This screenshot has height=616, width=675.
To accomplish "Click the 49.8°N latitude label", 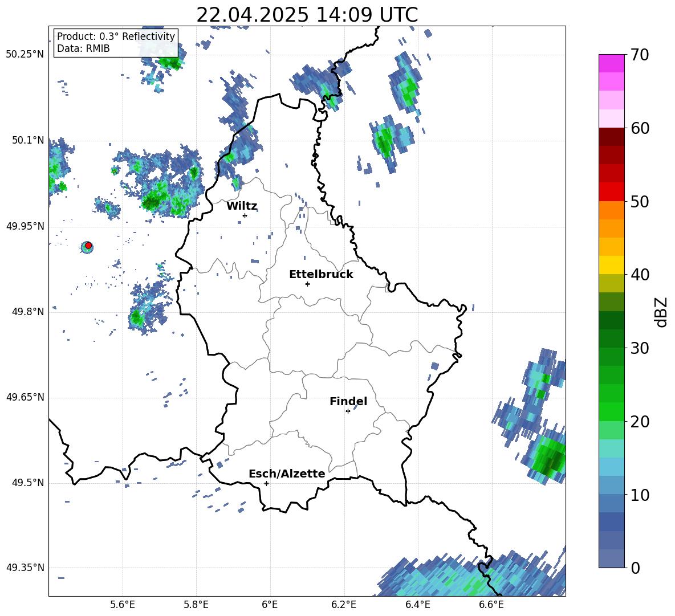I will tap(28, 312).
